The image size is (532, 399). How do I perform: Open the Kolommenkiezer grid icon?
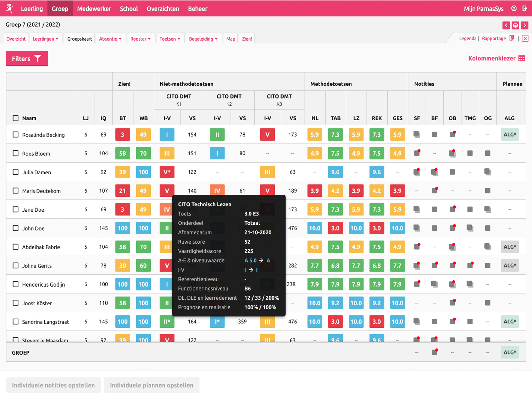pyautogui.click(x=522, y=58)
